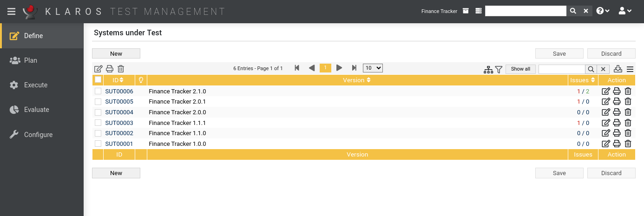Open the SUT00005 link
The image size is (644, 216).
[x=119, y=102]
